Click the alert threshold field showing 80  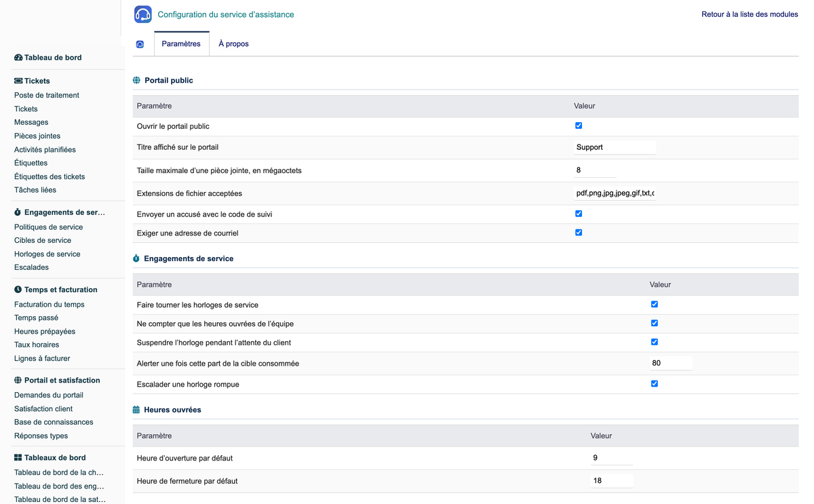671,363
